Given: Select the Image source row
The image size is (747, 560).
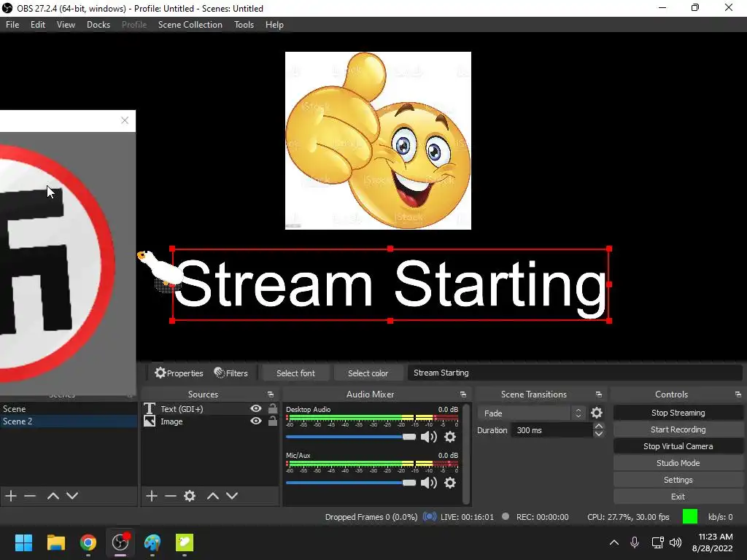Looking at the screenshot, I should [x=210, y=421].
